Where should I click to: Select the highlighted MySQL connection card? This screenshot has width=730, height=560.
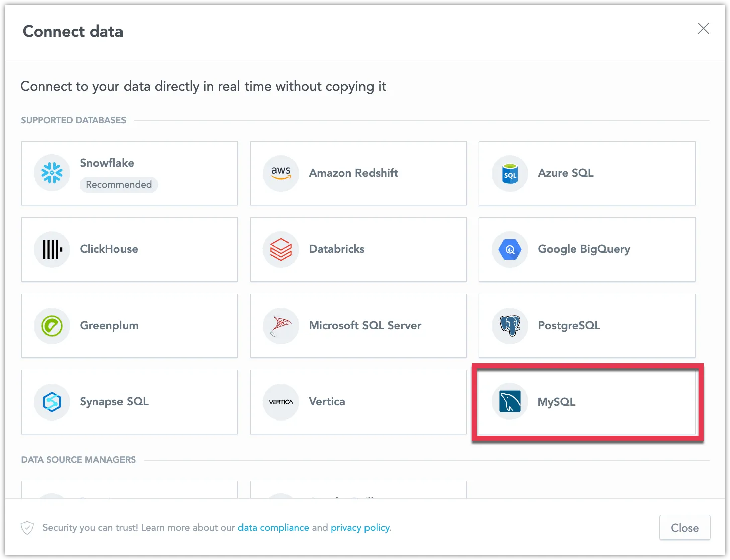[587, 401]
